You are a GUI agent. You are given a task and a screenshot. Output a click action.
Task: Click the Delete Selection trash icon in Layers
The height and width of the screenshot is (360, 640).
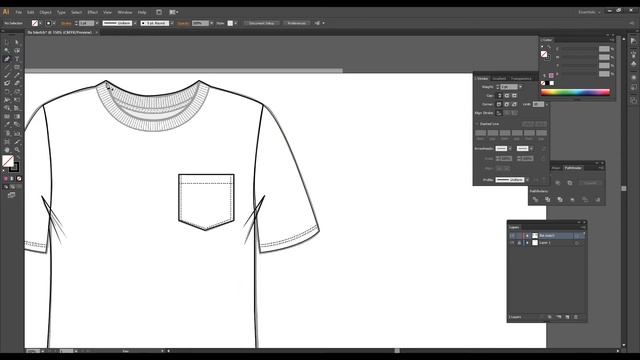tap(576, 317)
